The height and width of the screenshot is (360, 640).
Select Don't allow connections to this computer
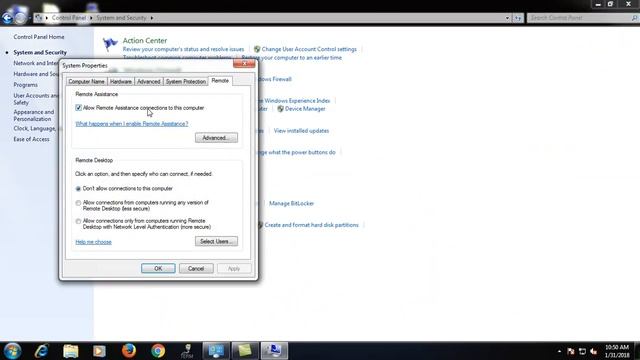(78, 189)
